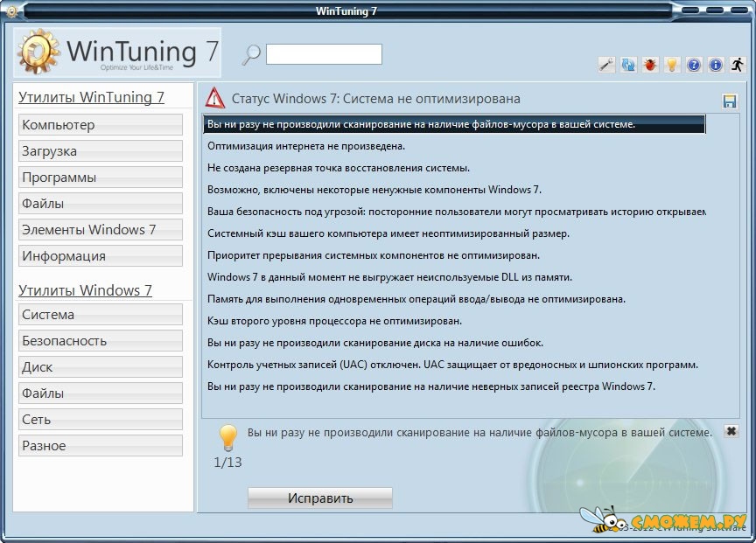Select highlighted row about файлов-мусора scanning
The height and width of the screenshot is (543, 756).
click(x=454, y=124)
